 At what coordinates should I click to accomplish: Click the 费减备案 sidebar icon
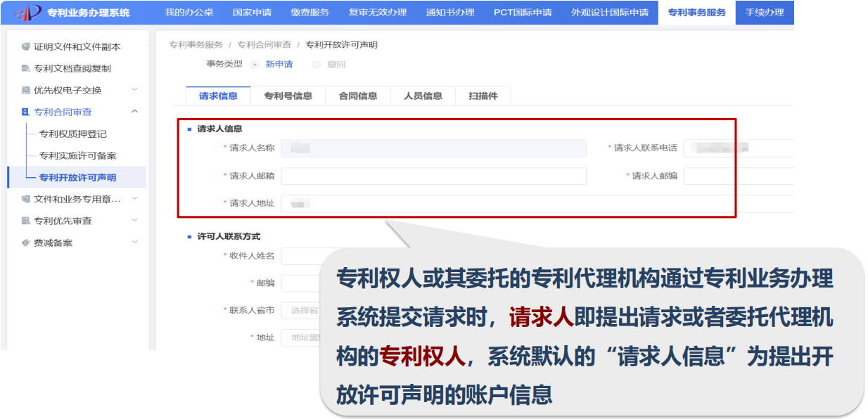[x=26, y=243]
